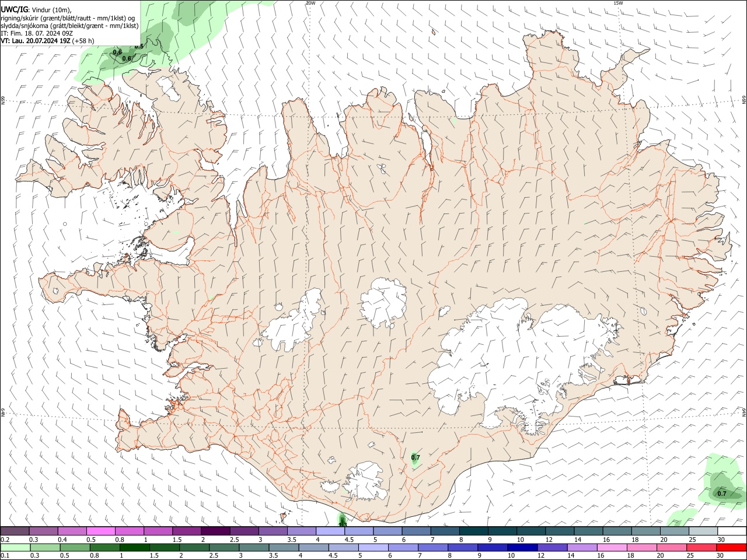The image size is (747, 560).
Task: Click the "slydda/snjókoma (grátt/bleikt/grænt" legend description line
Action: (69, 26)
